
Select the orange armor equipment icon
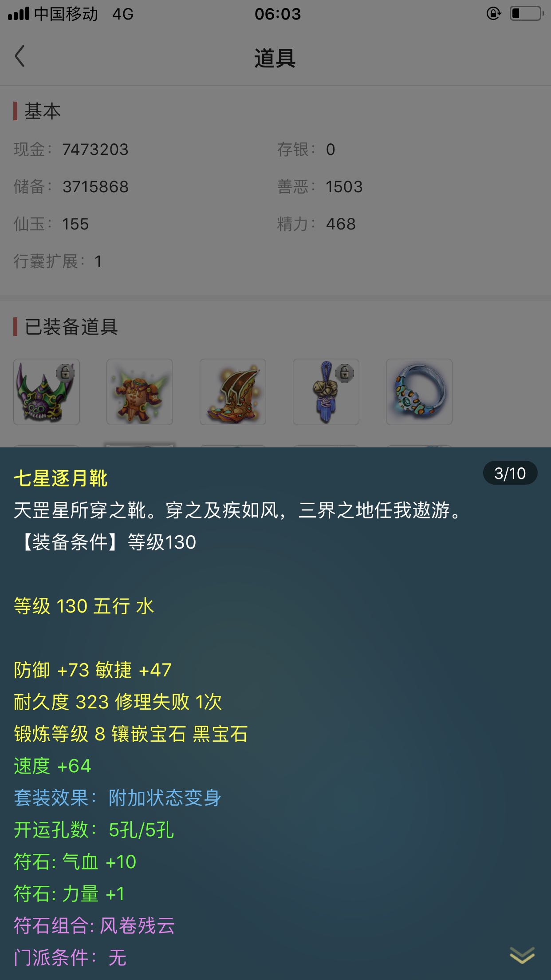[140, 392]
